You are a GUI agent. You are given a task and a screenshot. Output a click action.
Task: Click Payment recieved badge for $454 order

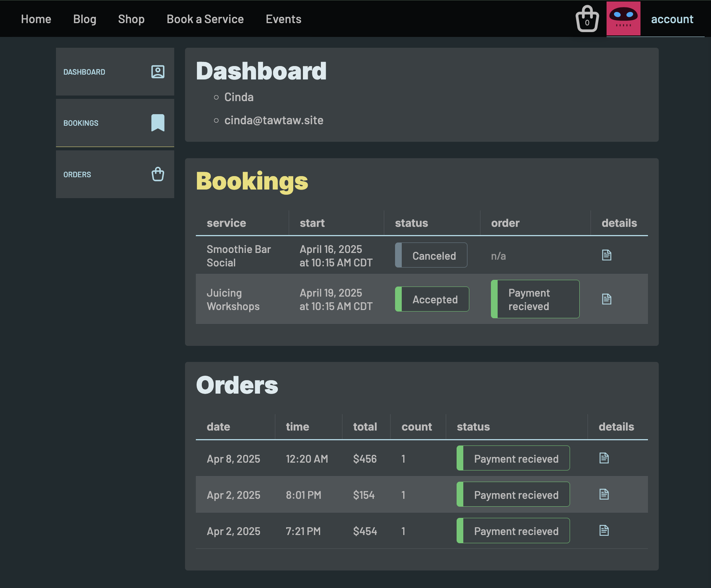tap(513, 531)
